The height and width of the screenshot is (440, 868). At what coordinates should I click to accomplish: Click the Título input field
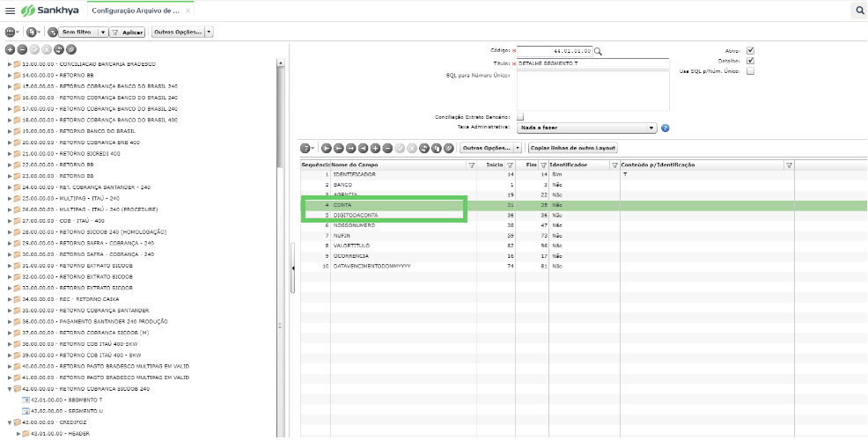tap(592, 63)
